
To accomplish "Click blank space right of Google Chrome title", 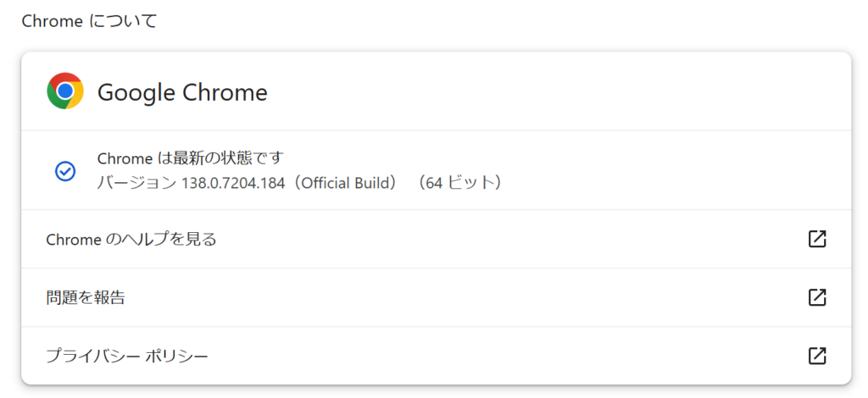I will coord(554,92).
